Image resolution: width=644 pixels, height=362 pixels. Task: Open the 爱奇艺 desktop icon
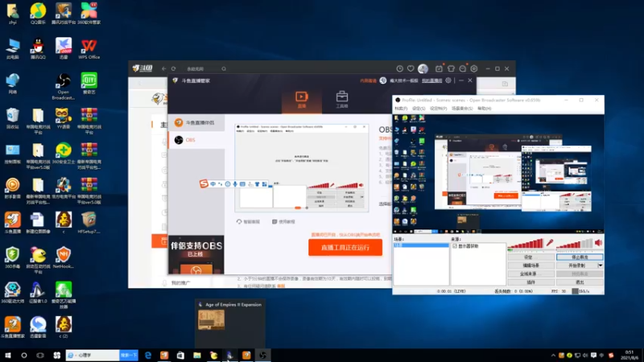tap(89, 84)
